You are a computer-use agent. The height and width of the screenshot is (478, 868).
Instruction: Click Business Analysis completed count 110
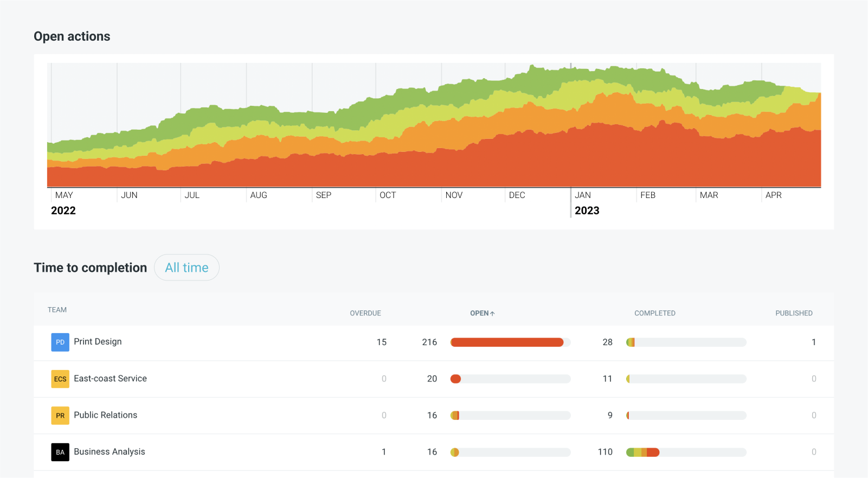click(x=605, y=452)
